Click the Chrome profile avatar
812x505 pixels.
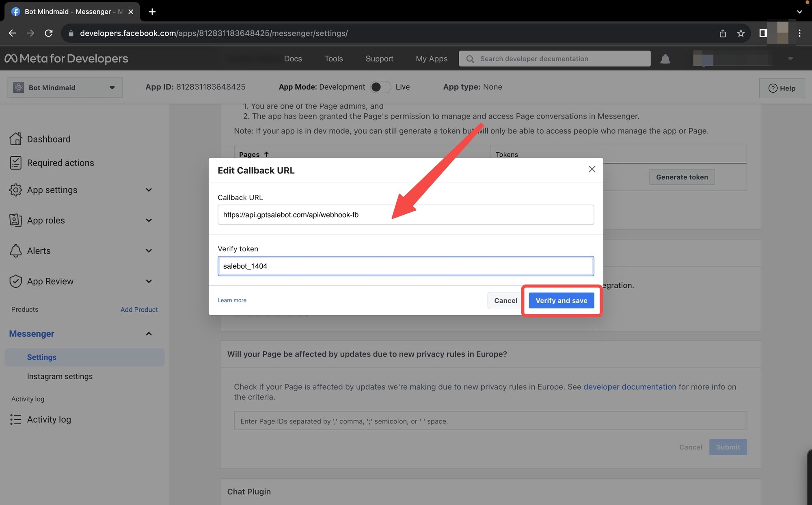(x=782, y=33)
